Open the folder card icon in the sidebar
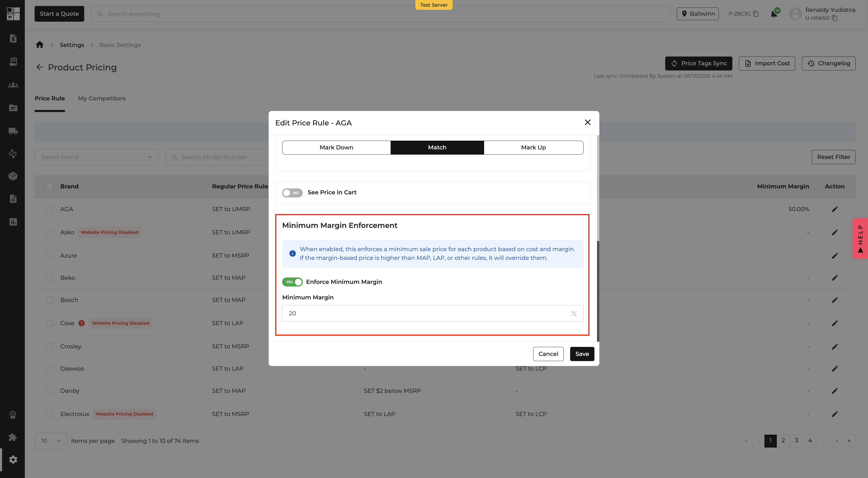This screenshot has width=868, height=478. [13, 108]
